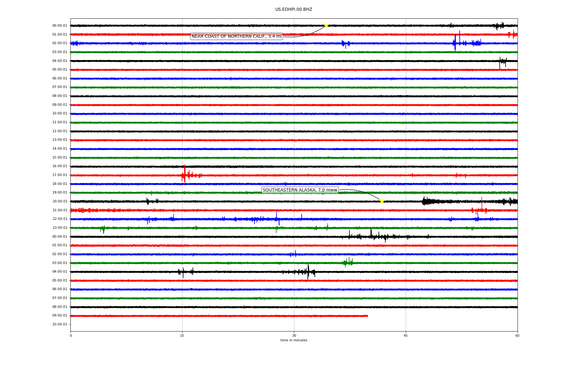Screen dimensions: 588x368
Task: Click the 'time in minutes' axis label
Action: (x=294, y=340)
